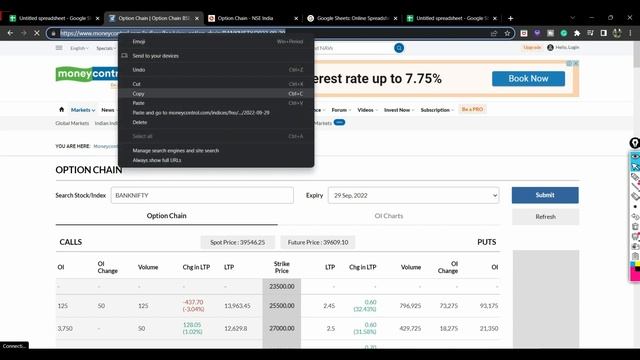Select Manage search engines and site search
The image size is (640, 360).
(x=216, y=151)
